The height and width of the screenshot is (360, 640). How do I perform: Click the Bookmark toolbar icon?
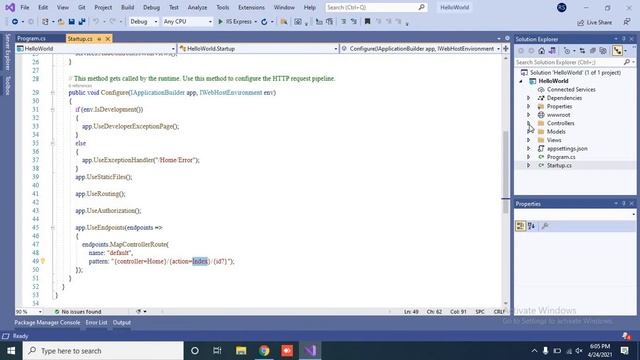367,22
